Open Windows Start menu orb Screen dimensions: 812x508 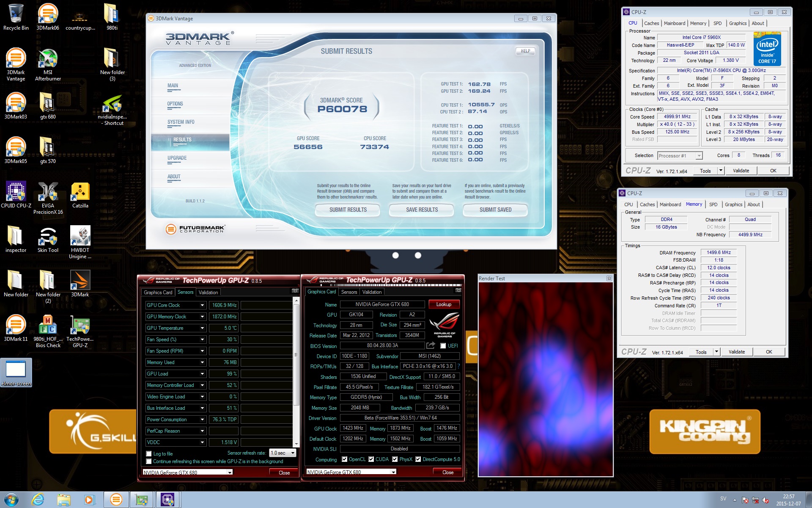click(11, 500)
